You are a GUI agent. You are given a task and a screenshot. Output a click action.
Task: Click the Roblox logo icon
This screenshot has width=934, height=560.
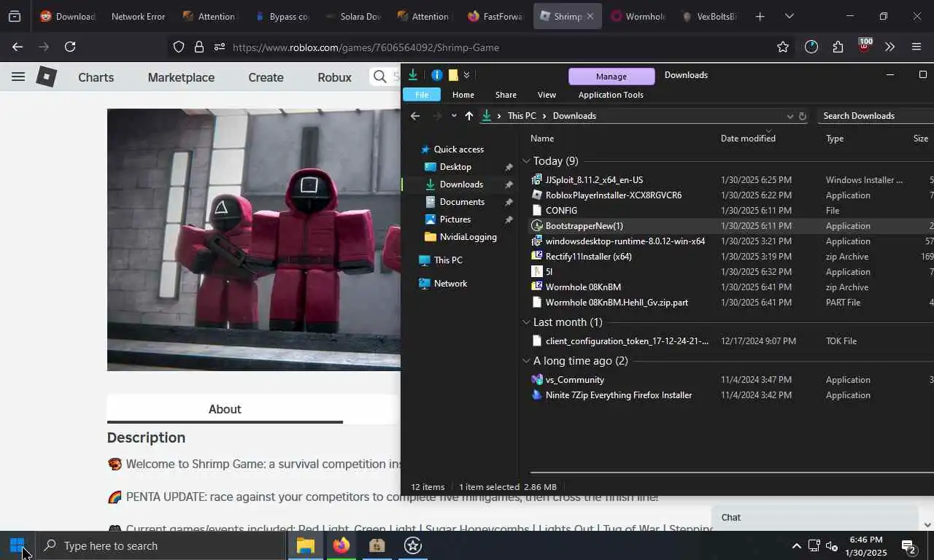point(47,77)
